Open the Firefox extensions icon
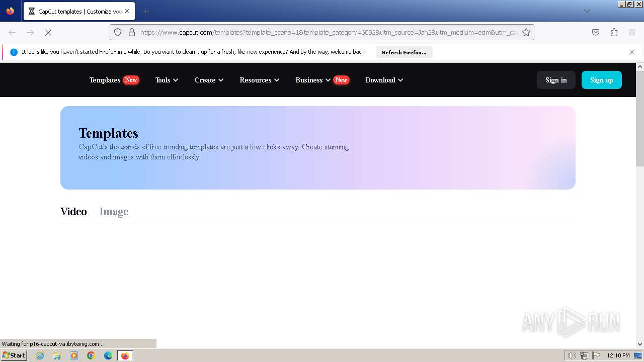 [x=614, y=32]
